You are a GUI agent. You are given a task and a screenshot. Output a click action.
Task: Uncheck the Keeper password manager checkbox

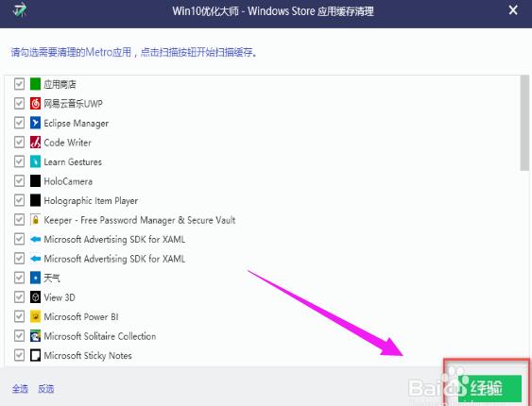pyautogui.click(x=19, y=220)
